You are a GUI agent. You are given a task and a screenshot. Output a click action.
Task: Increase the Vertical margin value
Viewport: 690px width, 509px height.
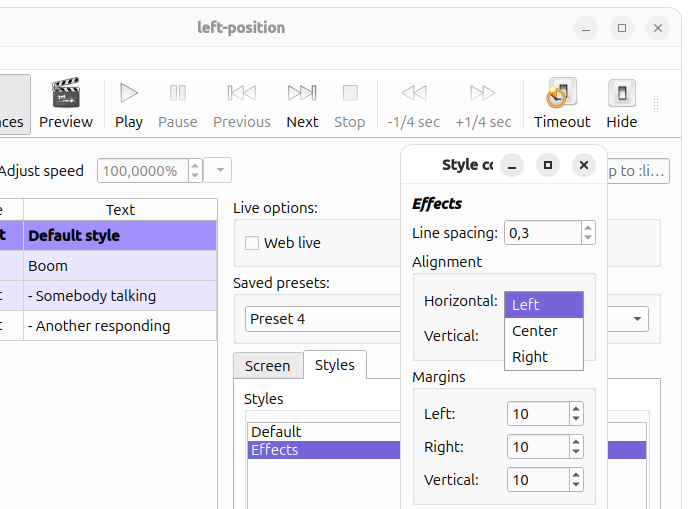click(576, 474)
